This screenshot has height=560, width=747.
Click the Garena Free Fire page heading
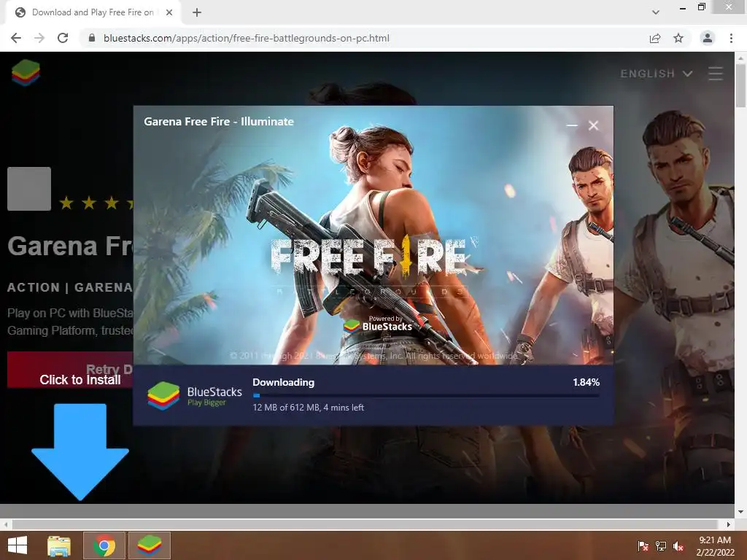(x=70, y=246)
